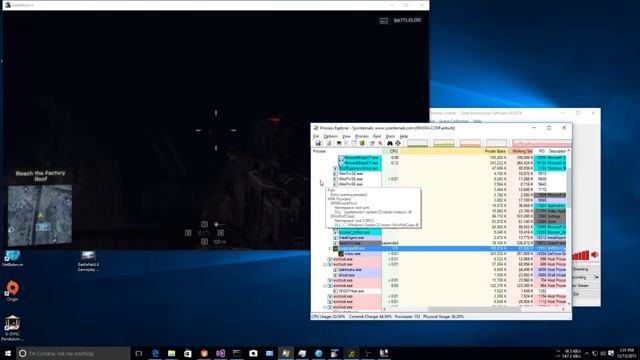Click the camera app taskbar icon
The height and width of the screenshot is (360, 640).
coord(253,353)
